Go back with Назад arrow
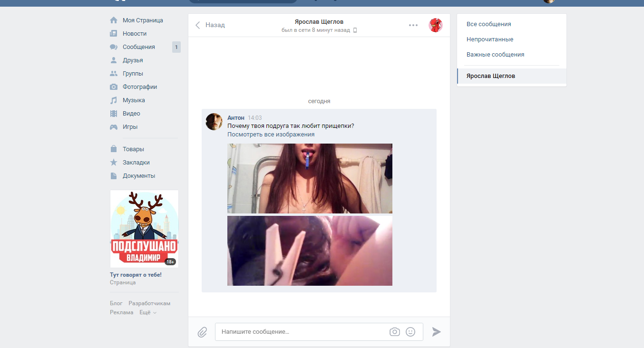644x348 pixels. [210, 25]
